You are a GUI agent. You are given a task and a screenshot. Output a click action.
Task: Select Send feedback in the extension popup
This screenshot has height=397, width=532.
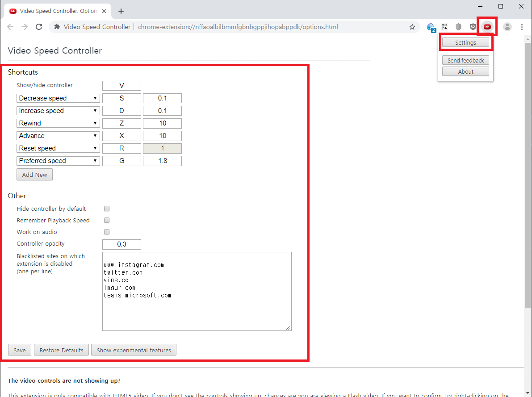click(x=465, y=60)
